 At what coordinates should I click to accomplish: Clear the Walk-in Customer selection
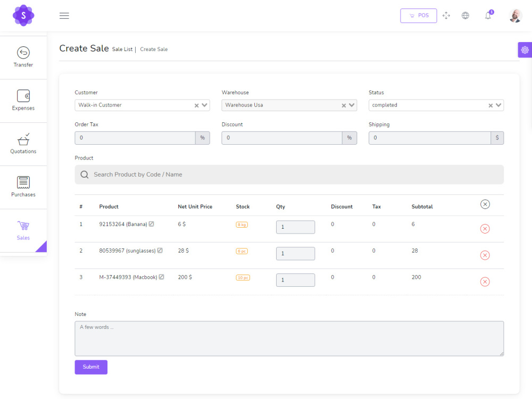196,105
